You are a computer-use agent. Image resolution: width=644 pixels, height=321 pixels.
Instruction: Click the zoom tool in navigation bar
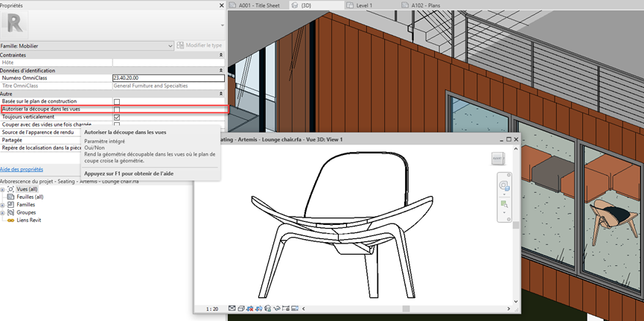coord(504,203)
